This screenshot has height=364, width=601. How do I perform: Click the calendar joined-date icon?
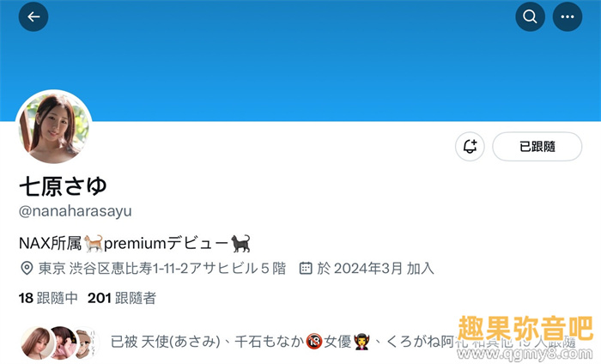(306, 268)
